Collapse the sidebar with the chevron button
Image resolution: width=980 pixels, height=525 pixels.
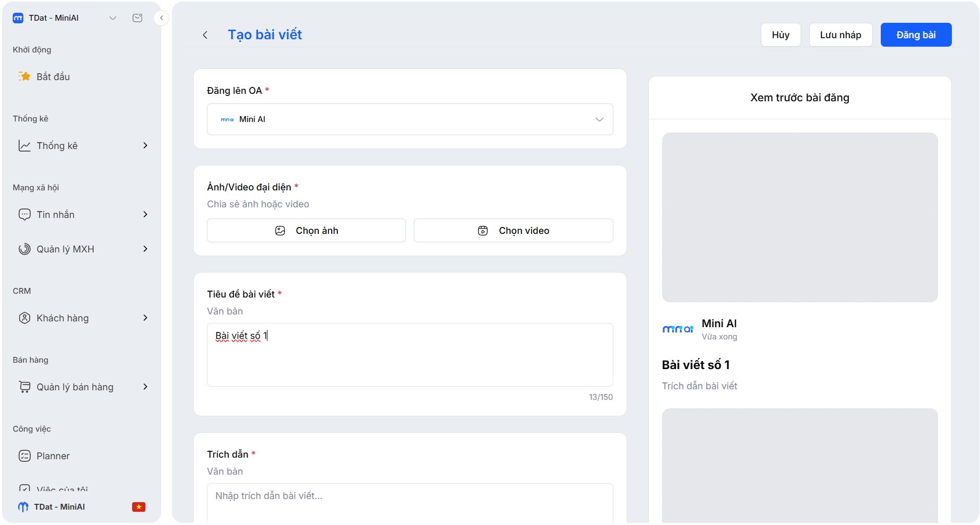coord(162,18)
